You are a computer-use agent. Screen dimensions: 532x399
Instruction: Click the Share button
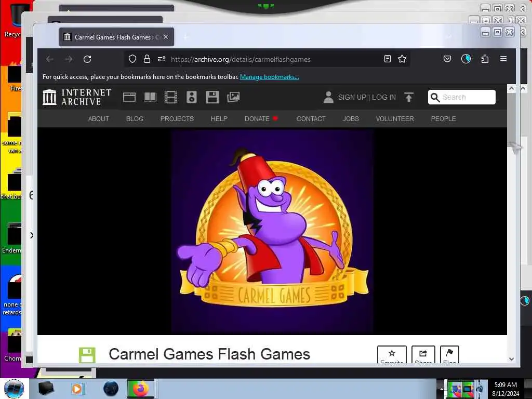pyautogui.click(x=423, y=355)
